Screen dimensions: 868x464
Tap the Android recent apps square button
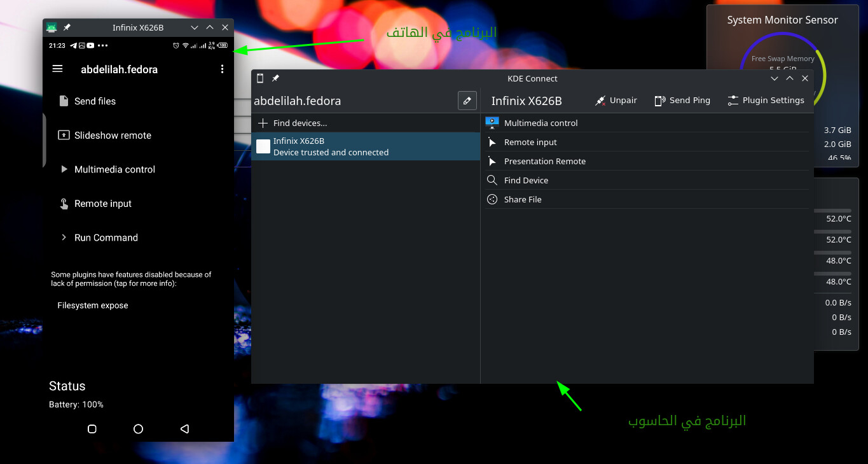pyautogui.click(x=92, y=429)
